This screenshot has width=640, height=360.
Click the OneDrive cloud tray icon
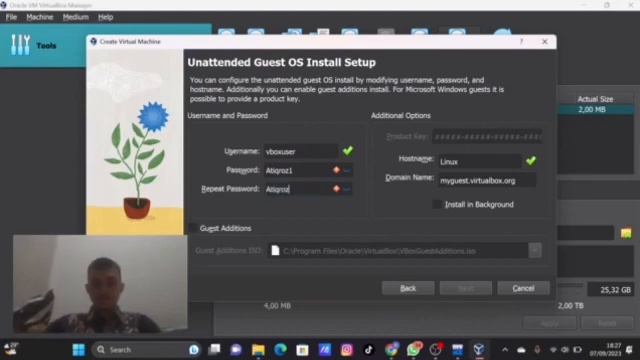coord(521,350)
